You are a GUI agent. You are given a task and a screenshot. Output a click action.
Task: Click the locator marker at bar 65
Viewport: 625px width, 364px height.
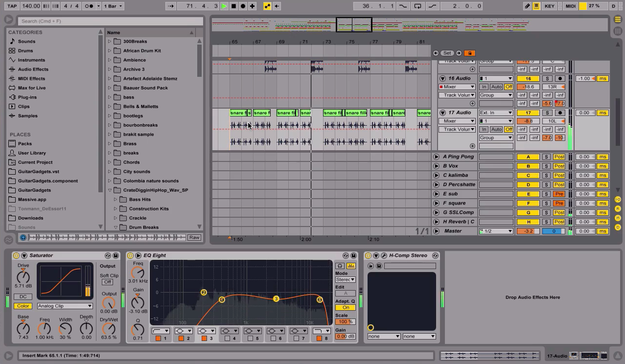[230, 59]
